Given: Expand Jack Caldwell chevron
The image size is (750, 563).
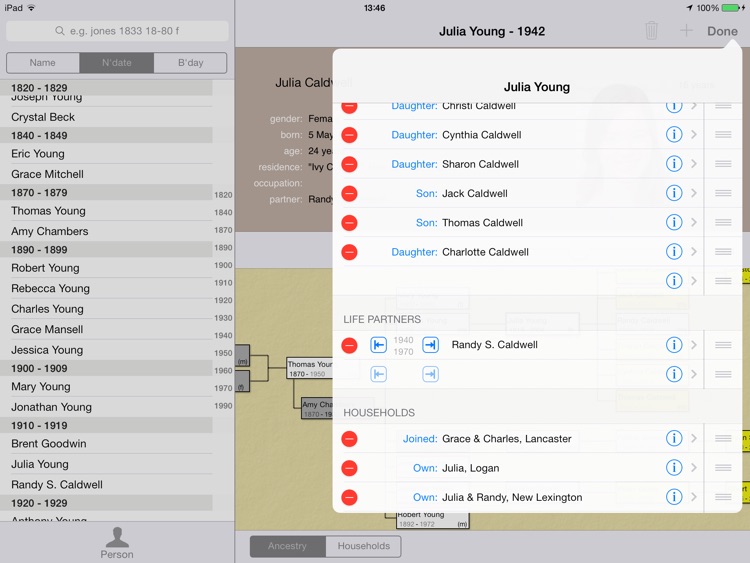Looking at the screenshot, I should pos(694,193).
